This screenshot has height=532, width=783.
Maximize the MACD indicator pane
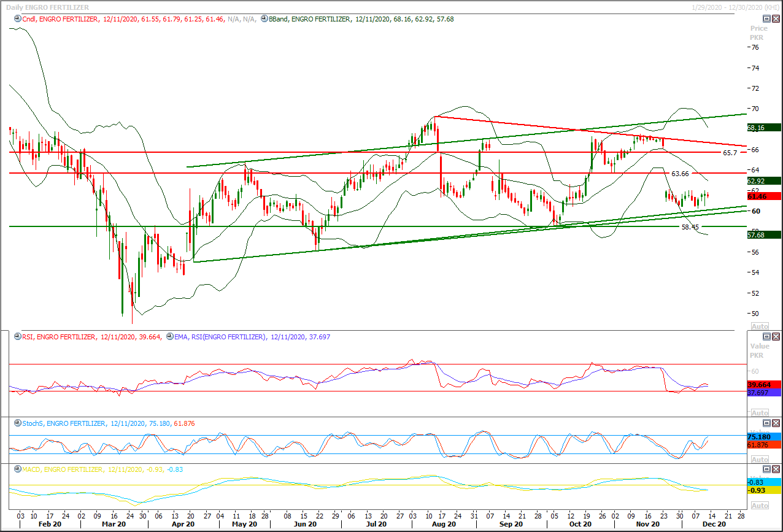click(x=766, y=469)
